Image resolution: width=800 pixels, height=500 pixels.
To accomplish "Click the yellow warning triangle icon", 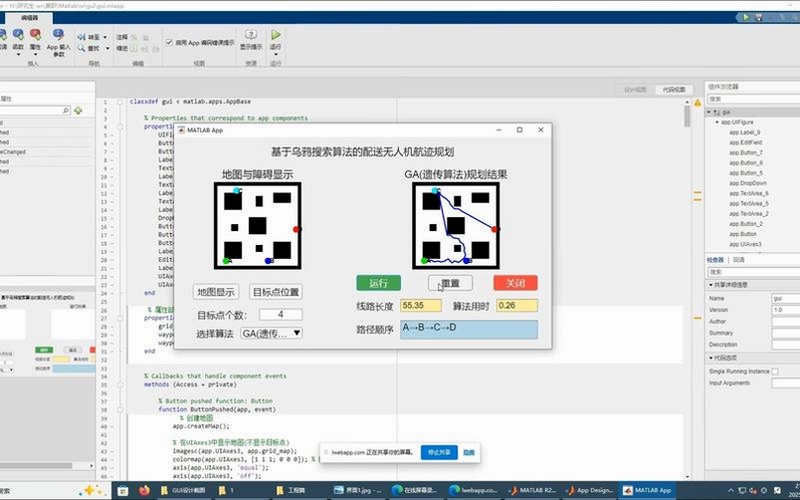I will point(697,103).
